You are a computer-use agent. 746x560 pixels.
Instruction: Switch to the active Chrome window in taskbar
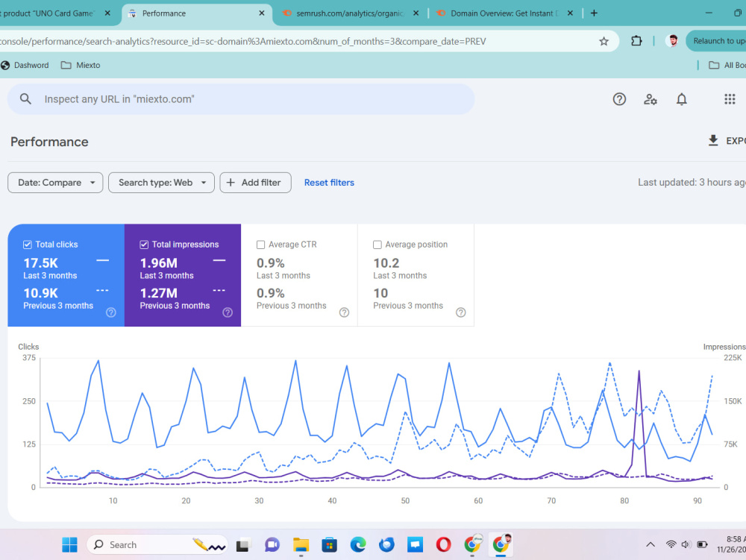[x=501, y=544]
